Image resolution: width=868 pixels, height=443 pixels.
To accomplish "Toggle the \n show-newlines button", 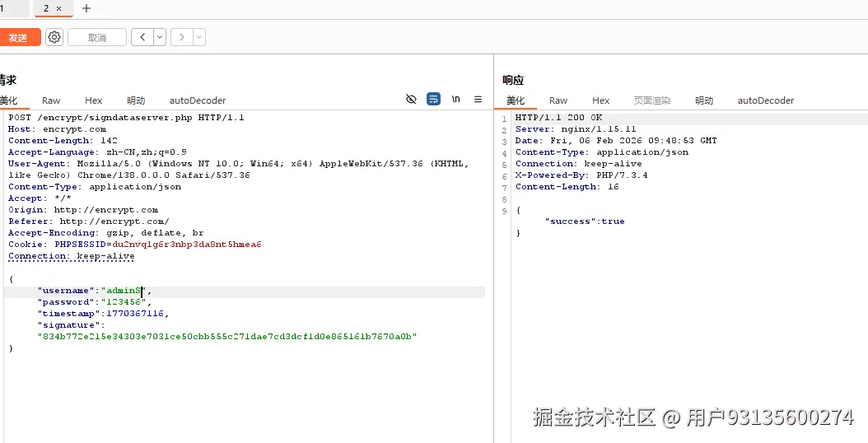I will [455, 99].
